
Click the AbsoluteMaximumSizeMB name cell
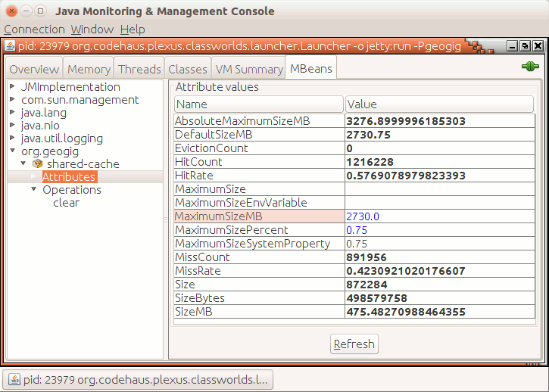point(259,121)
